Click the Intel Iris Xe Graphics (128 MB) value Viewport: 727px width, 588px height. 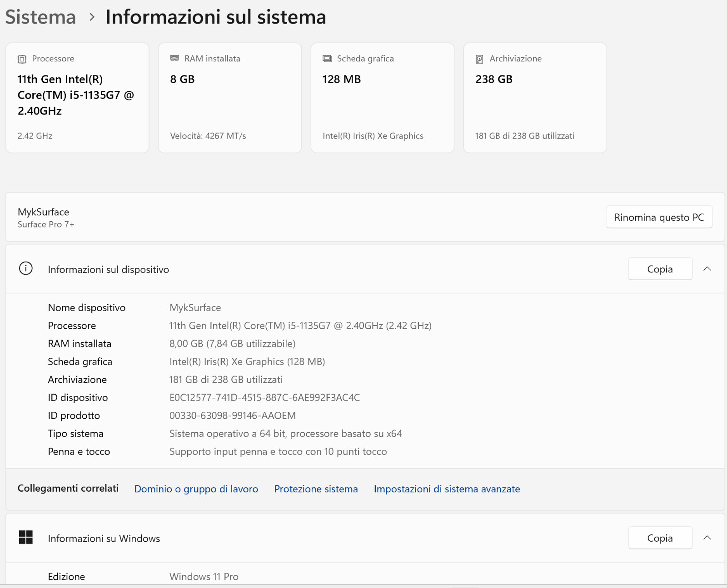(247, 361)
